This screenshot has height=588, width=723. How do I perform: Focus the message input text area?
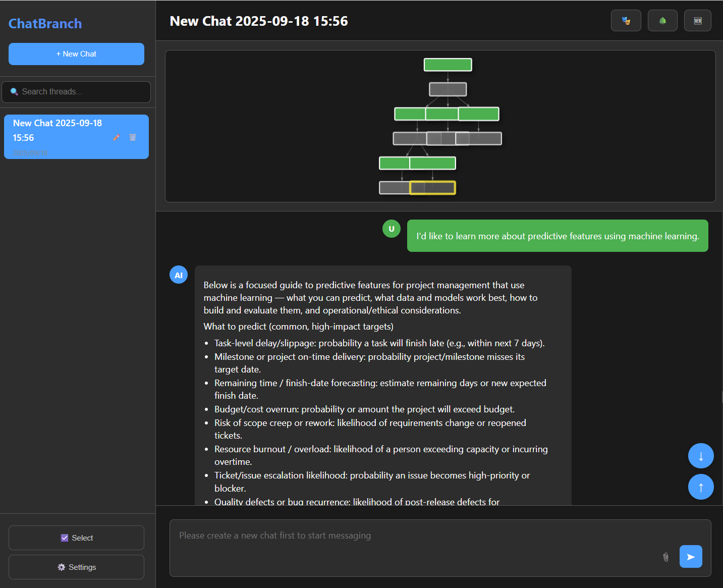click(x=414, y=545)
